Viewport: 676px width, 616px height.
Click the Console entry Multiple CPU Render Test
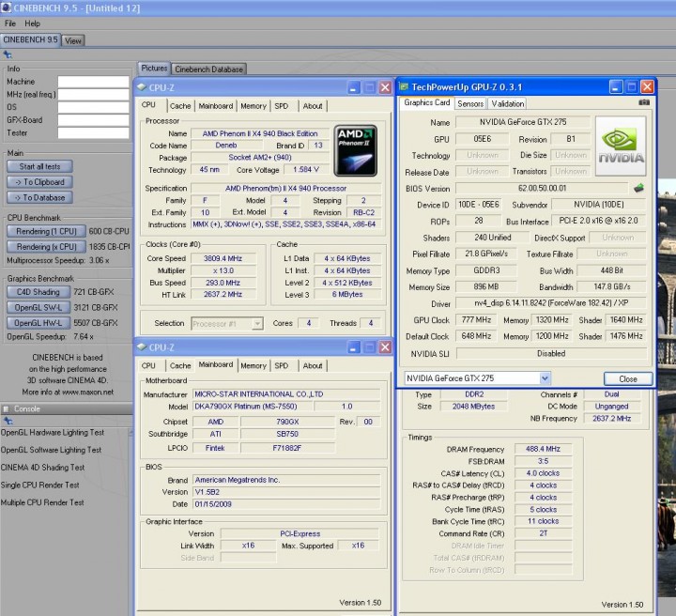[42, 502]
